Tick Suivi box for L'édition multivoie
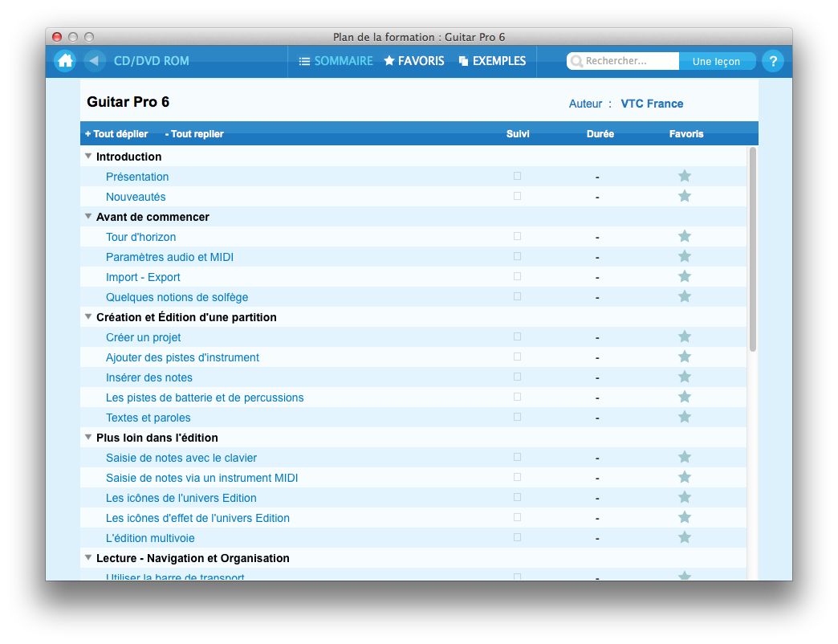 tap(518, 537)
